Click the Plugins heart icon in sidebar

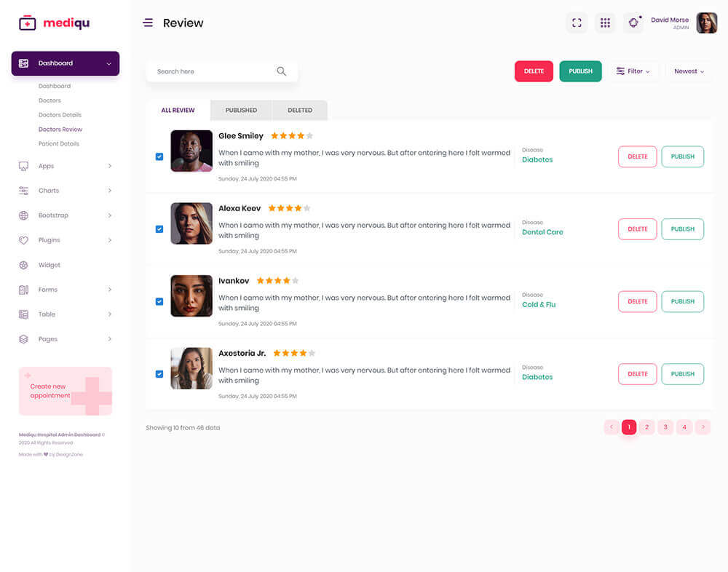pyautogui.click(x=23, y=240)
